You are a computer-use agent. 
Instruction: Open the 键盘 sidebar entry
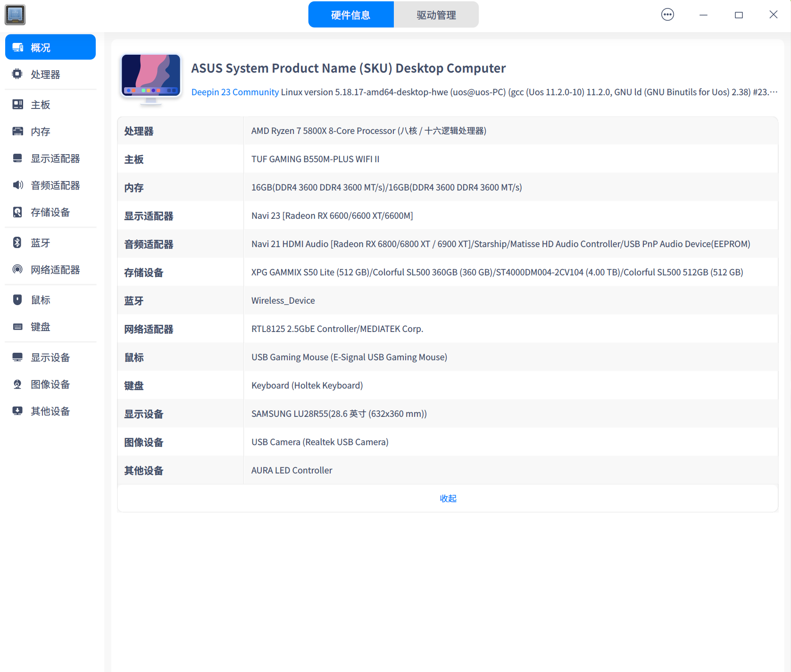(50, 326)
